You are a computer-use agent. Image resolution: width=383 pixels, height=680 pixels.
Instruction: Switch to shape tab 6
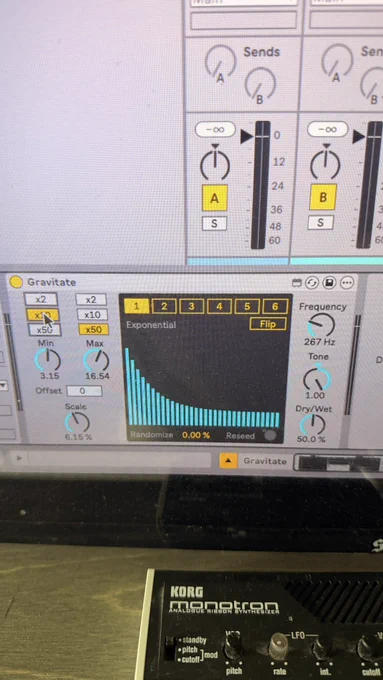(275, 307)
